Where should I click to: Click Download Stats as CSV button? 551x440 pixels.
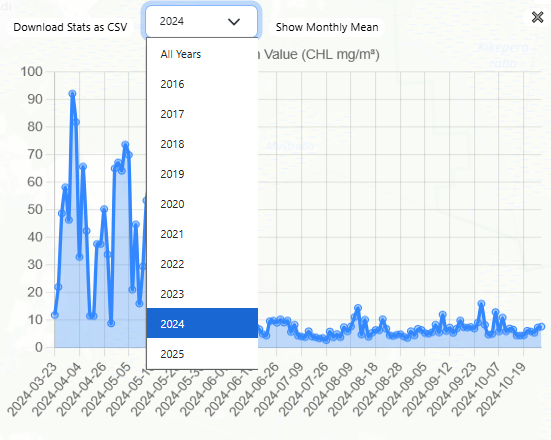point(70,27)
